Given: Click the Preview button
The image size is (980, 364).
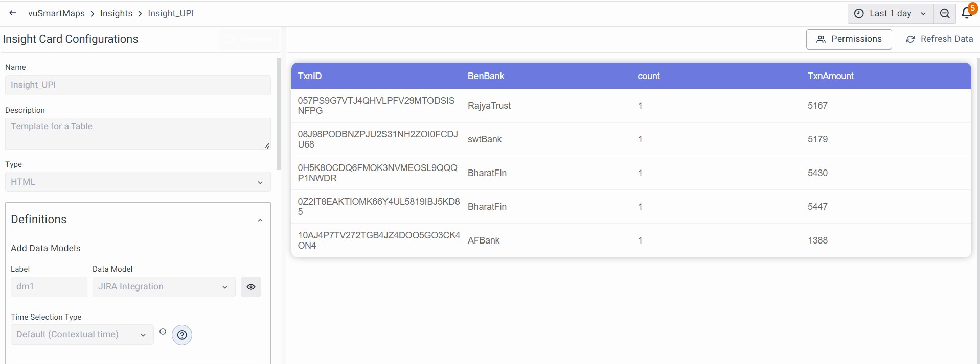Looking at the screenshot, I should [x=249, y=39].
